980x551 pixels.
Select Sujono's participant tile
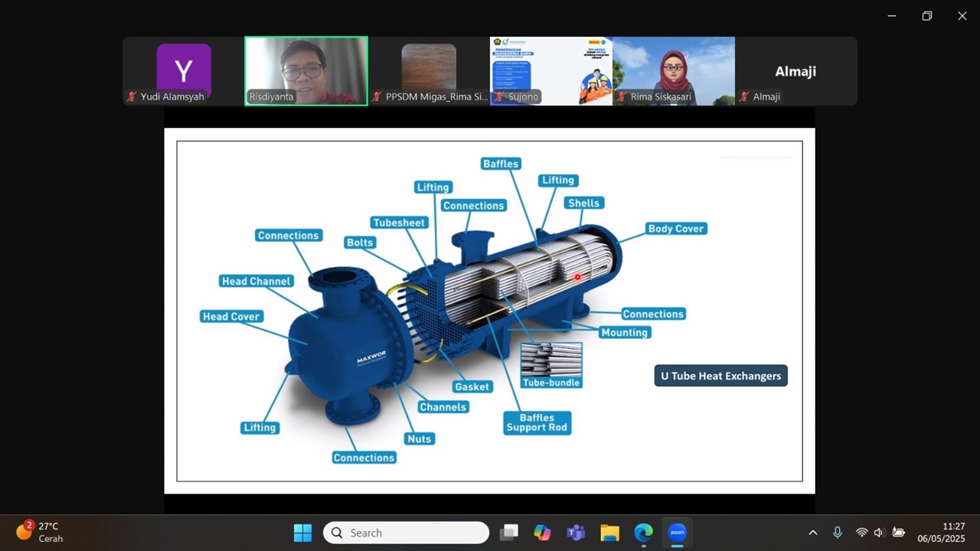(551, 70)
